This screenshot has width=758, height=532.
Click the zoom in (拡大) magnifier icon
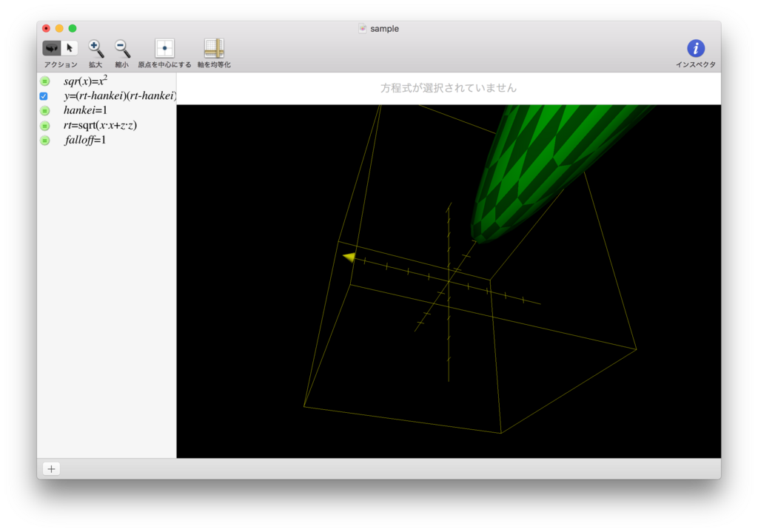click(x=95, y=48)
